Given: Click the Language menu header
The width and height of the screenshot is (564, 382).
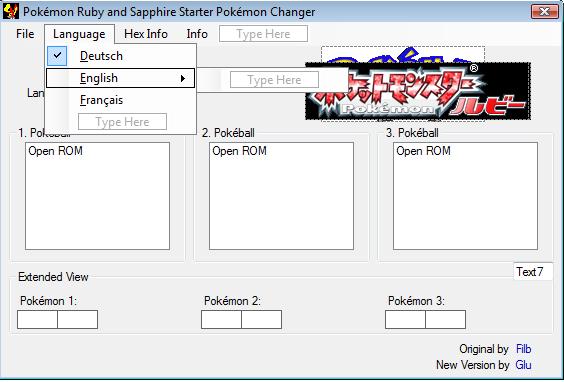Looking at the screenshot, I should pos(79,34).
